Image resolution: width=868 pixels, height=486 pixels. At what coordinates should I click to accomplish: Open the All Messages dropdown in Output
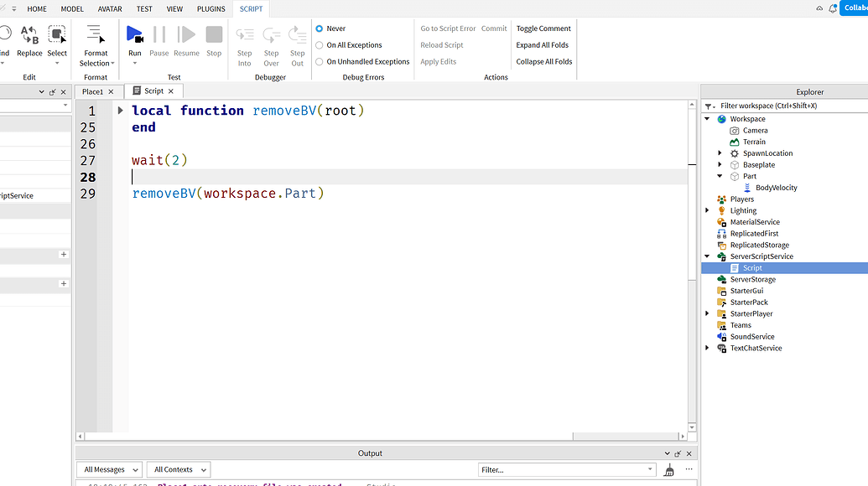click(x=109, y=469)
